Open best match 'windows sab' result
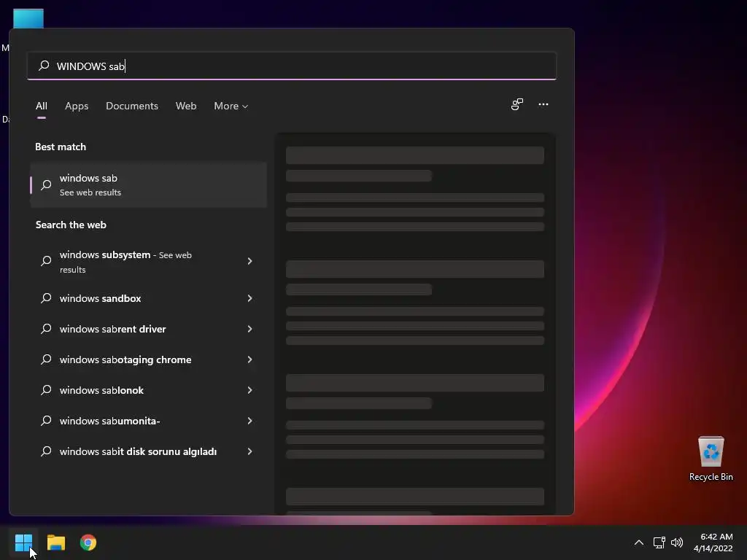Viewport: 747px width, 560px height. tap(148, 184)
